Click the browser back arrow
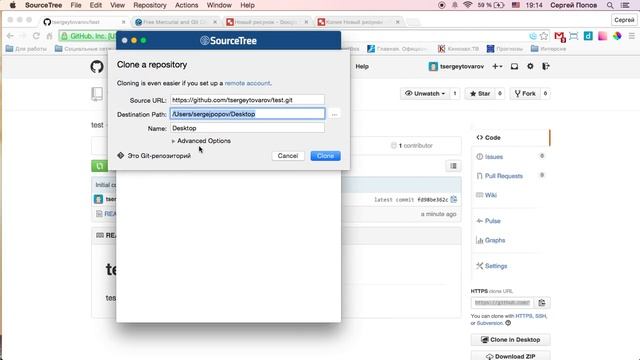The width and height of the screenshot is (640, 360). (10, 36)
